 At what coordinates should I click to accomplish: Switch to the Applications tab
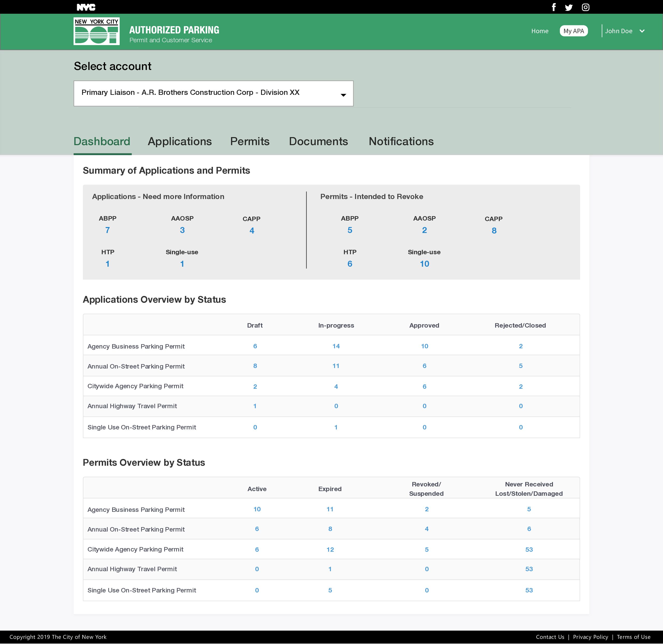180,141
